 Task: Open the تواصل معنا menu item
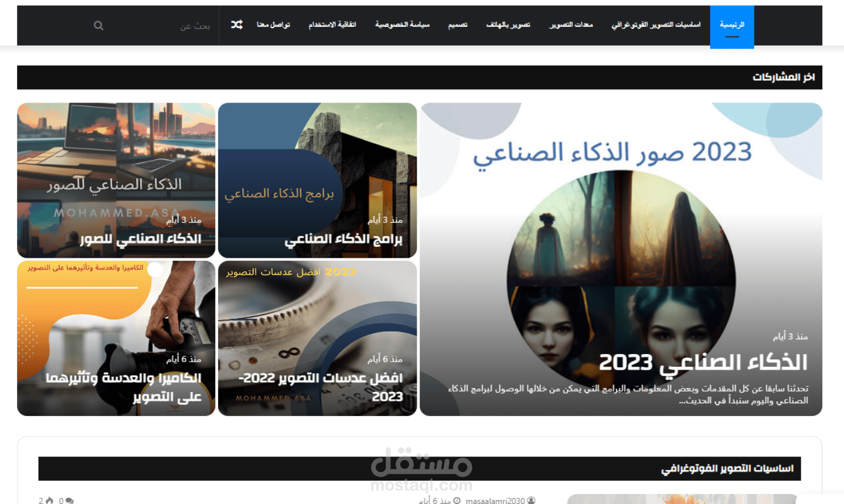click(273, 25)
